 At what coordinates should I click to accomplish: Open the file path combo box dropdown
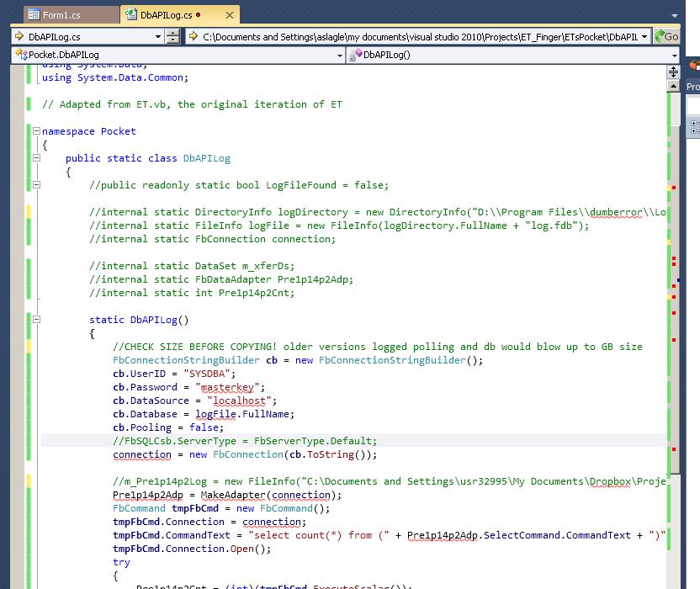[x=644, y=37]
